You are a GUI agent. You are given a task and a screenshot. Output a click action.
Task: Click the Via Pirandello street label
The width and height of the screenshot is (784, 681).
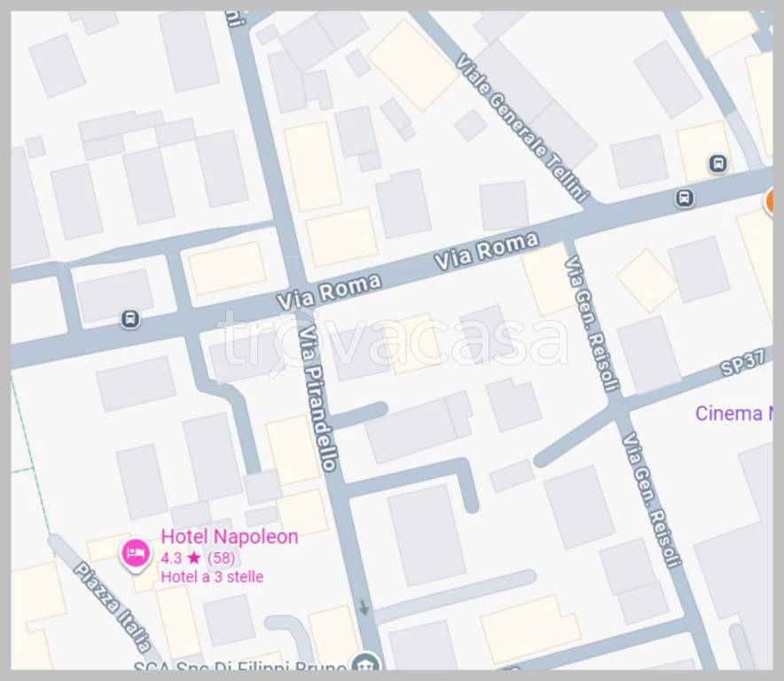[x=318, y=397]
